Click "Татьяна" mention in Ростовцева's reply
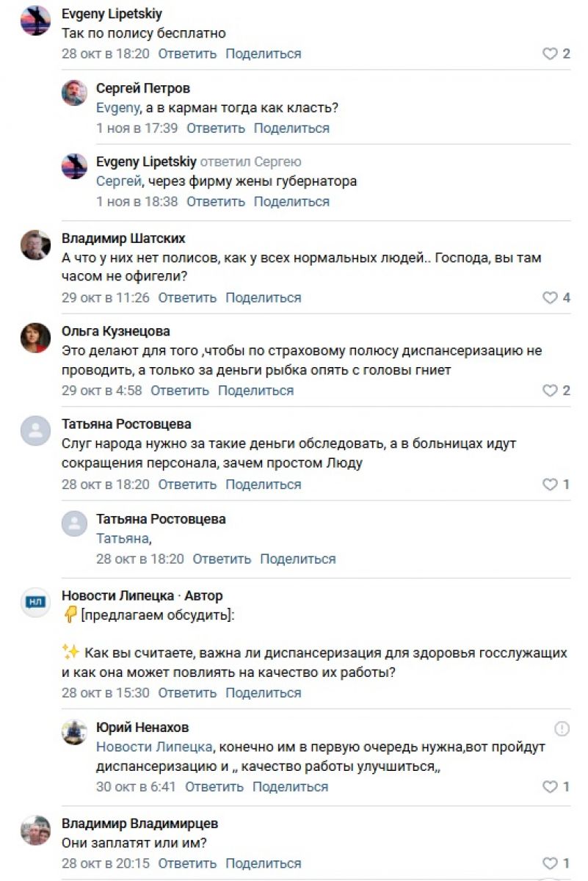 [123, 539]
